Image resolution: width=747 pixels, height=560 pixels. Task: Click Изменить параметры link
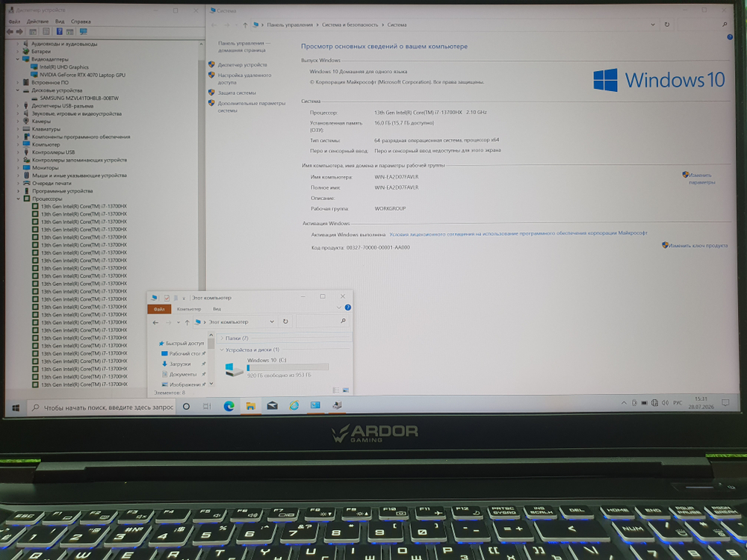701,178
